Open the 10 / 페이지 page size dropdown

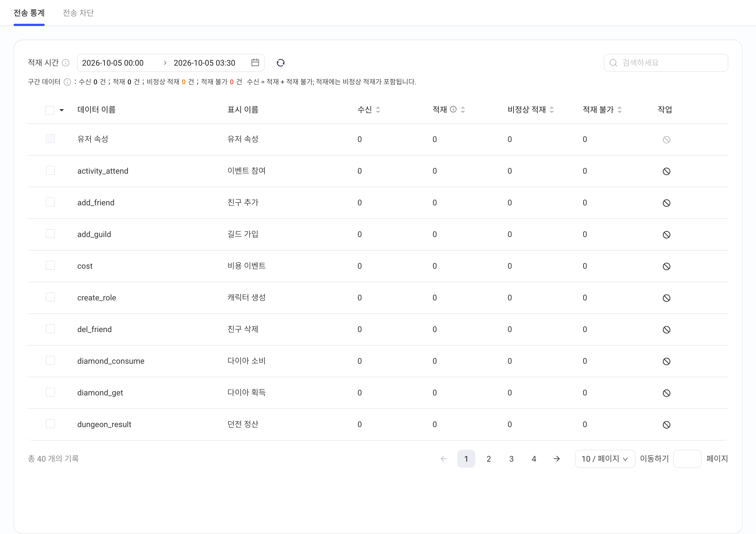[605, 458]
